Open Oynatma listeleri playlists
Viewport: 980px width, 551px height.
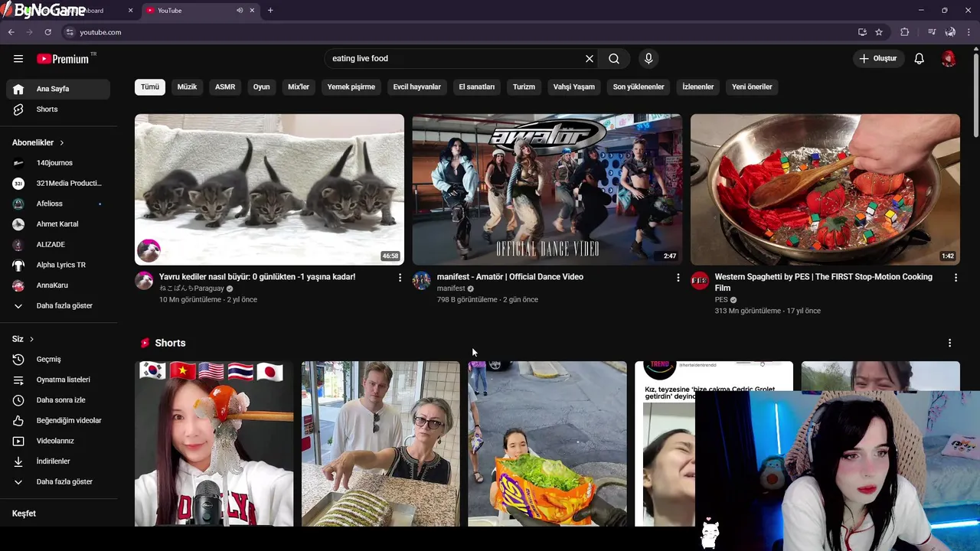(x=58, y=380)
